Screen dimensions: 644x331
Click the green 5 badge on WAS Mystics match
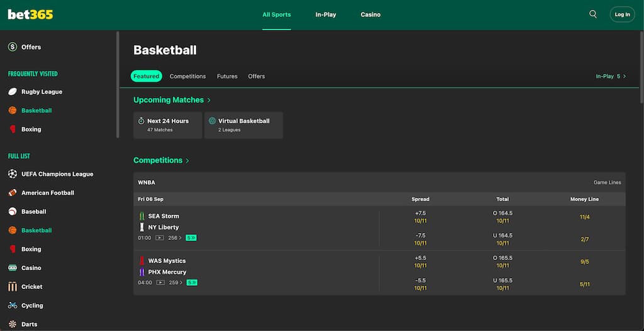point(192,283)
